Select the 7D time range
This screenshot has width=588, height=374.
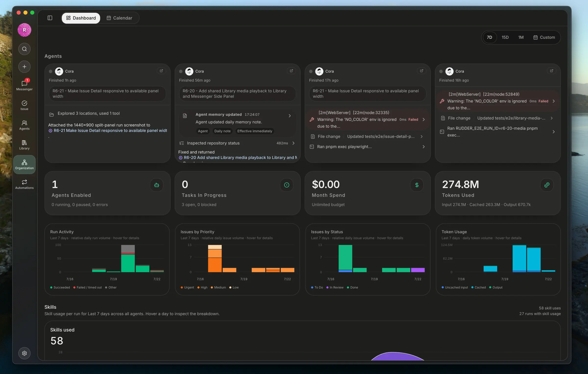489,37
